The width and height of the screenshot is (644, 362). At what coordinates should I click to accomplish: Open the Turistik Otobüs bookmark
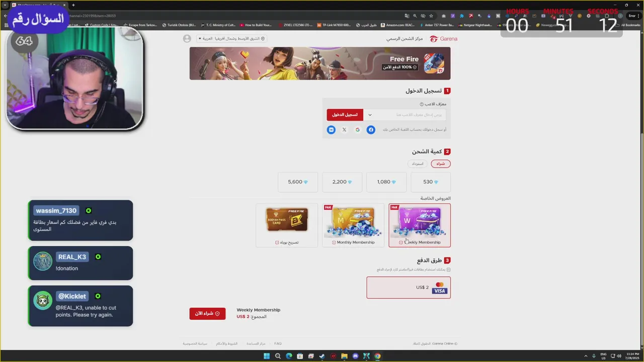click(x=179, y=25)
